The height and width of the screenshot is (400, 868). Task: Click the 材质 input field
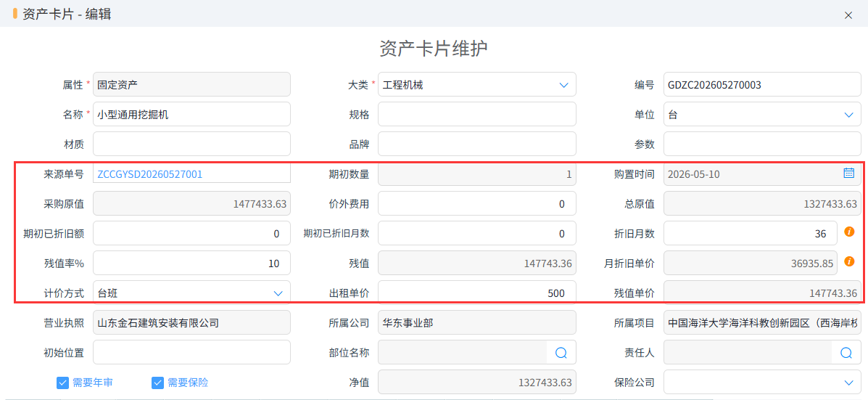tap(191, 144)
